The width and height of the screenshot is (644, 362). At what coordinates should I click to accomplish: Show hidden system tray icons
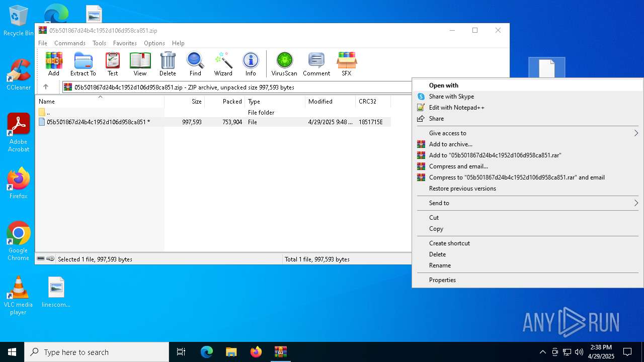pyautogui.click(x=542, y=352)
